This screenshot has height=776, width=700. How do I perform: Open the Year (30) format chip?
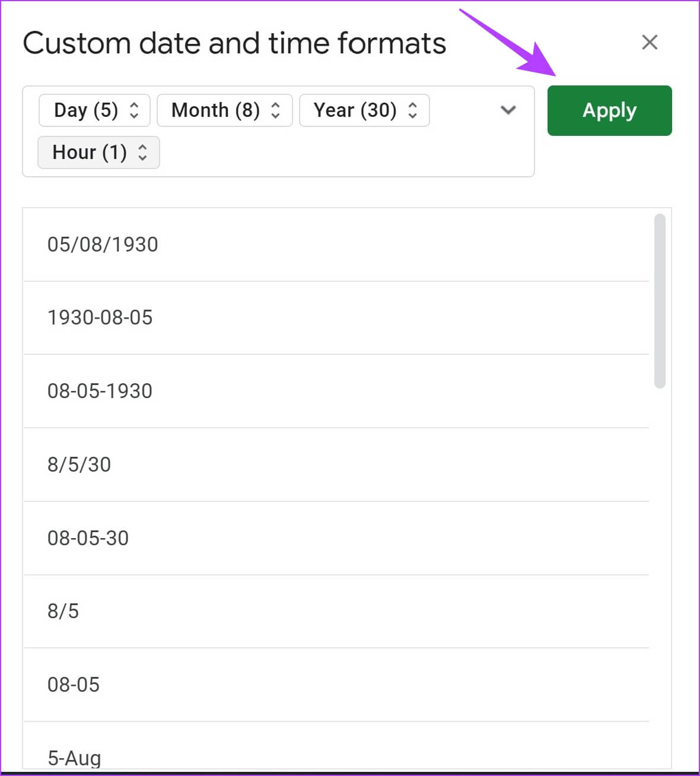click(355, 110)
